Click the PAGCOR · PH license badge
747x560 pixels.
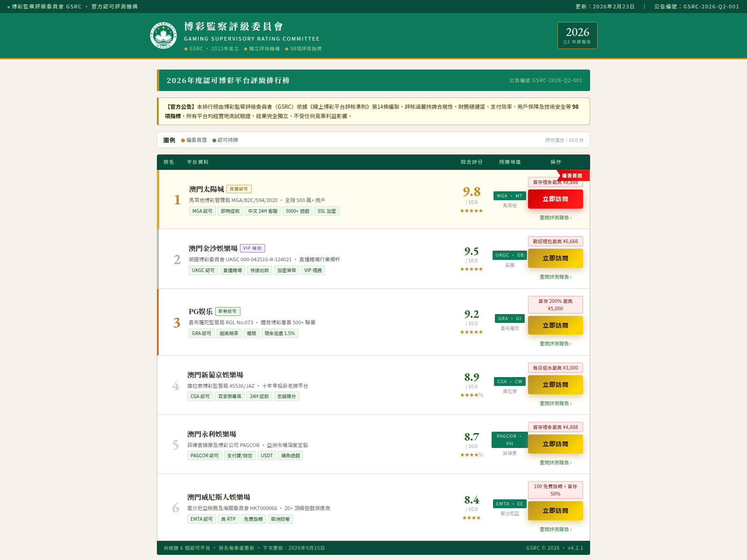point(510,440)
